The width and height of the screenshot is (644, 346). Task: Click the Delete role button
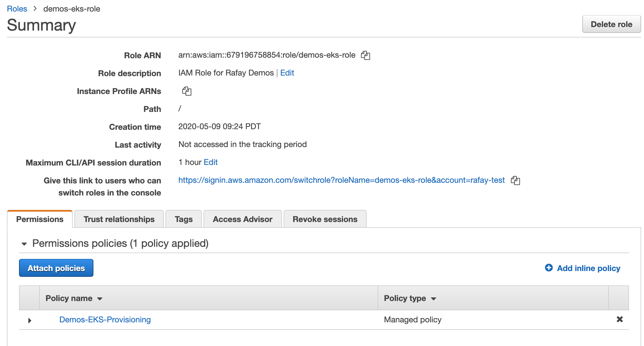(x=611, y=24)
